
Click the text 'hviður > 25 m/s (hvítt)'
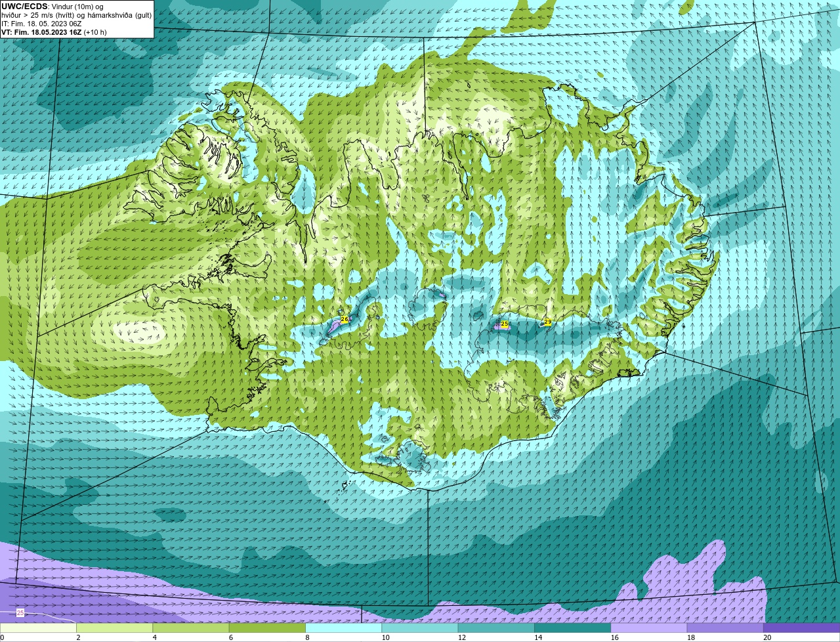[x=38, y=15]
